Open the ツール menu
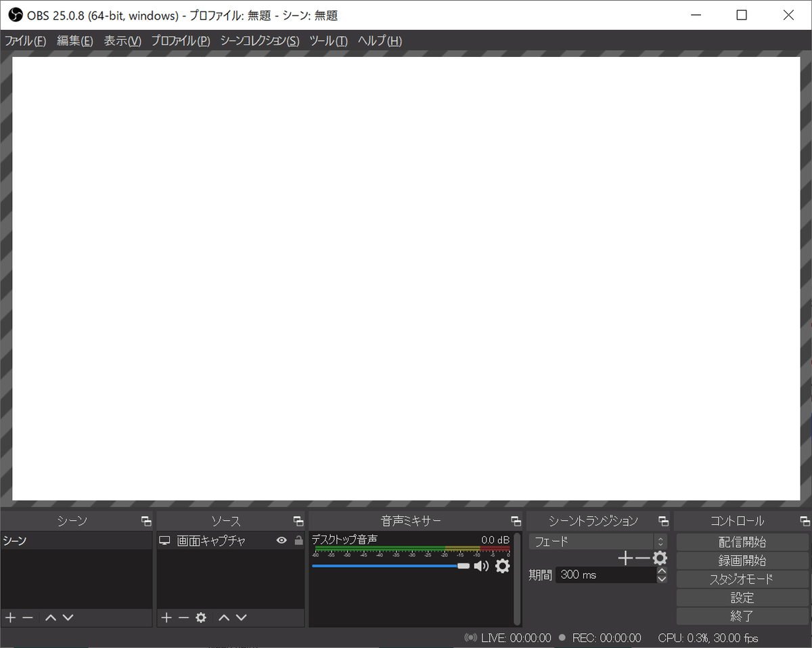 pos(328,41)
